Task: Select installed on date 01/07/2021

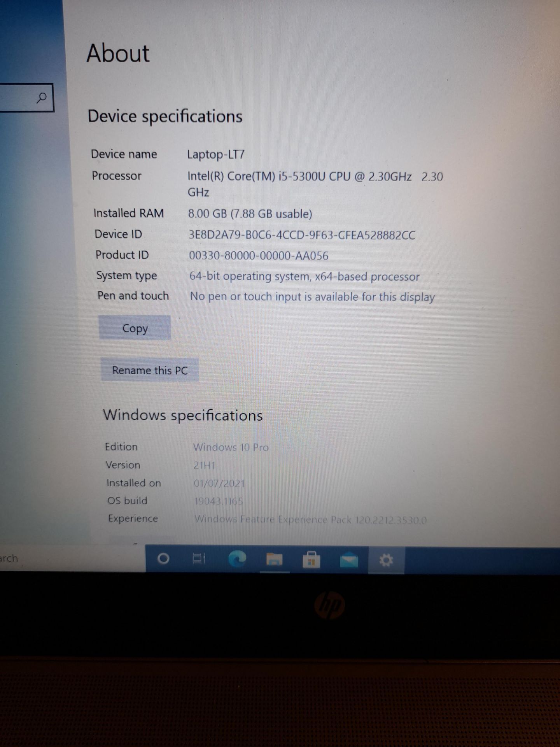Action: point(219,484)
